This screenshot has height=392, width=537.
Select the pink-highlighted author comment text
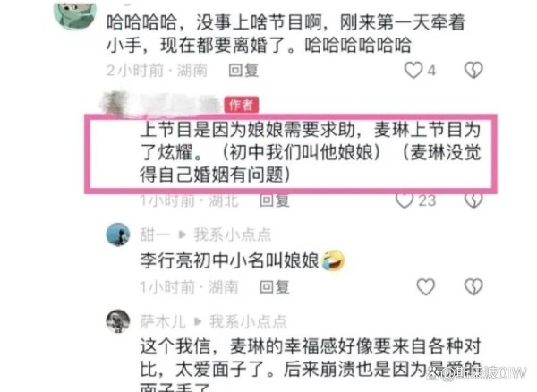coord(311,152)
